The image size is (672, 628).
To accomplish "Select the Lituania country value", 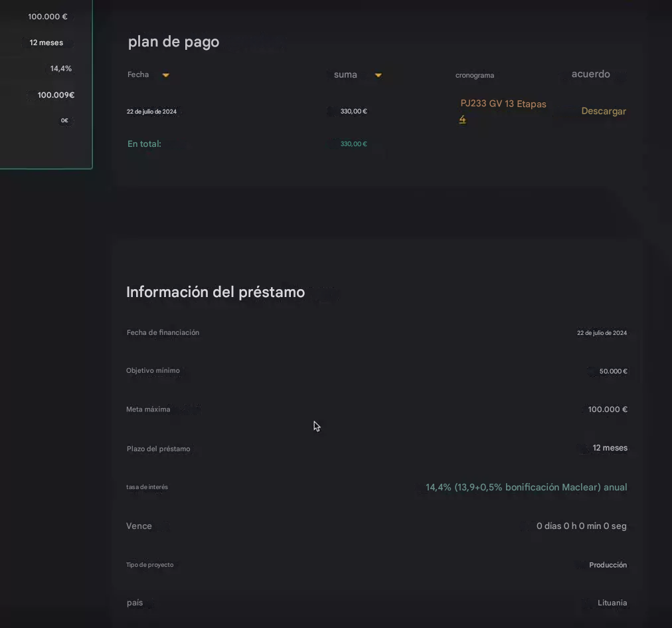I will click(x=612, y=603).
